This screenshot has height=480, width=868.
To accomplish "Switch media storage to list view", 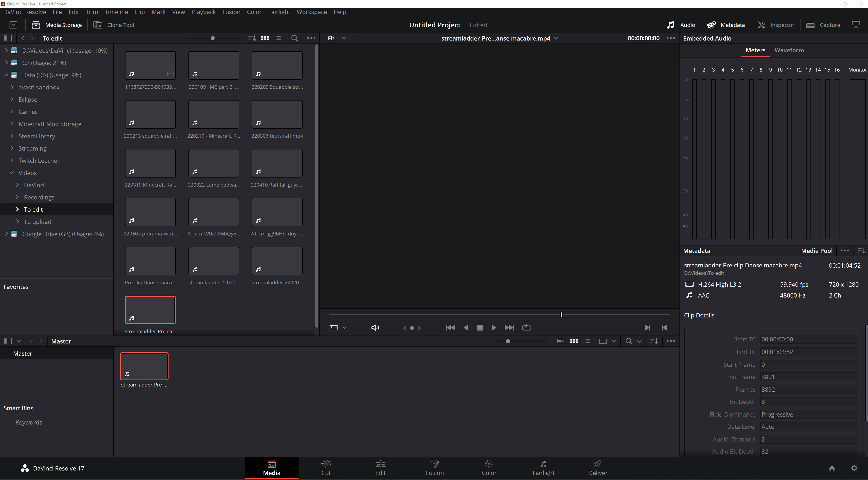I will pyautogui.click(x=278, y=38).
